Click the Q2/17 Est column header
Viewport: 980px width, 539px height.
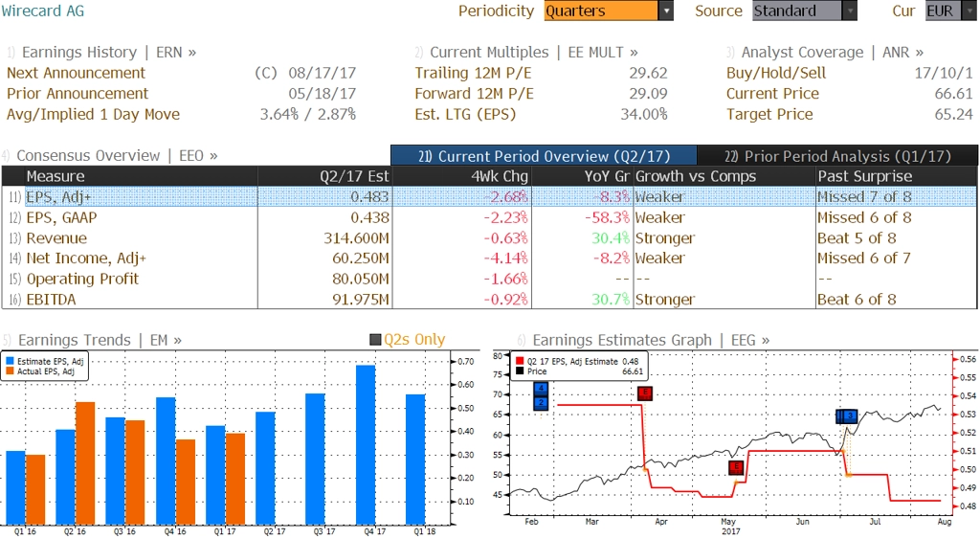pyautogui.click(x=324, y=176)
